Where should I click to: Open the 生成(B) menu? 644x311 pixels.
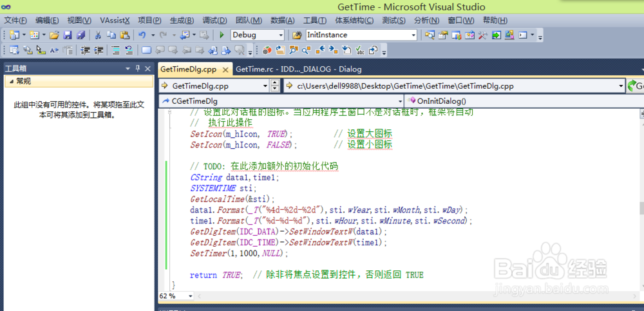pyautogui.click(x=182, y=21)
